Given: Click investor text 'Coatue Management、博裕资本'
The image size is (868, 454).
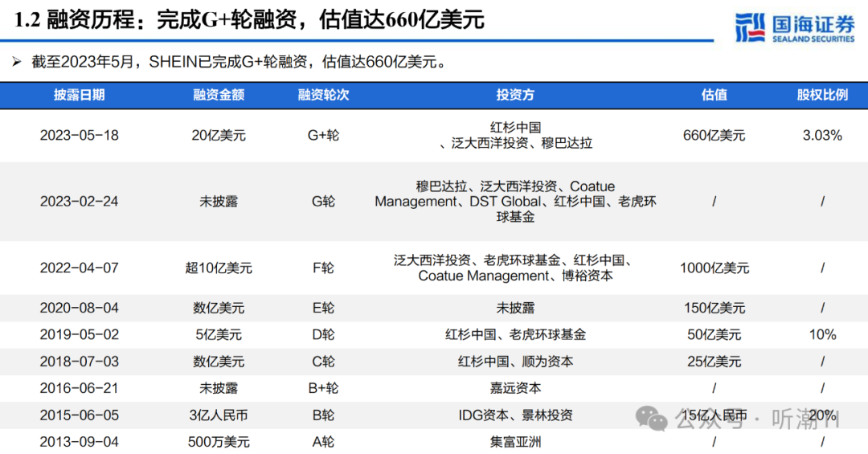Looking at the screenshot, I should click(x=515, y=276).
